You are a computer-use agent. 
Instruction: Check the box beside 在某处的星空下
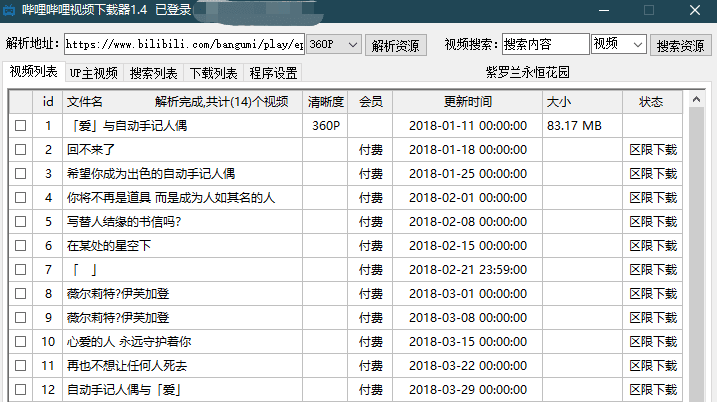pyautogui.click(x=21, y=246)
